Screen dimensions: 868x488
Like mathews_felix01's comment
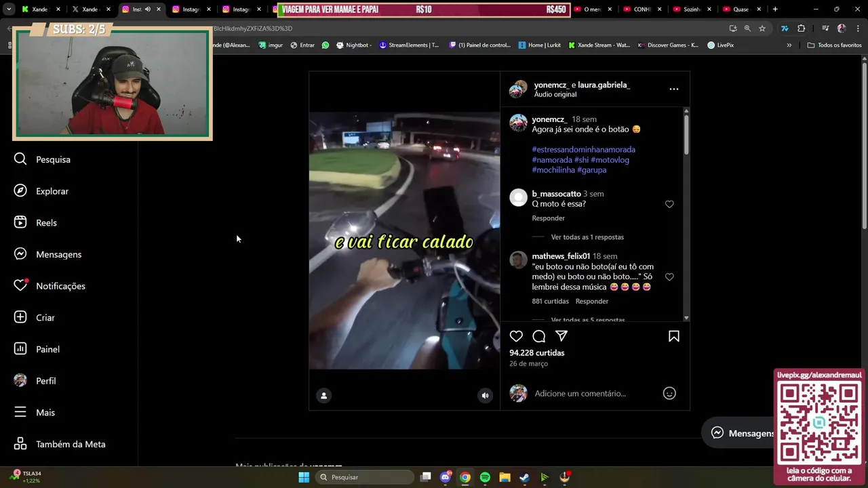click(x=669, y=277)
